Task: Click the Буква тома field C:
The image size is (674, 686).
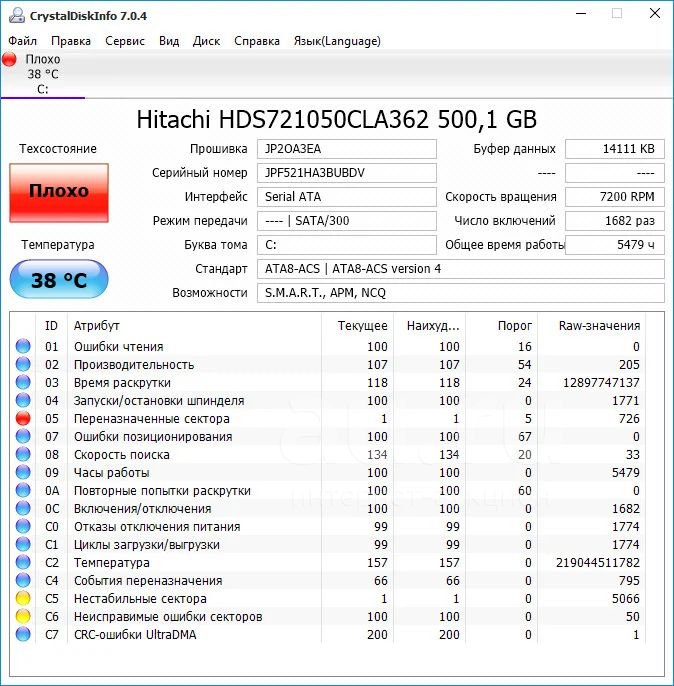Action: 346,245
